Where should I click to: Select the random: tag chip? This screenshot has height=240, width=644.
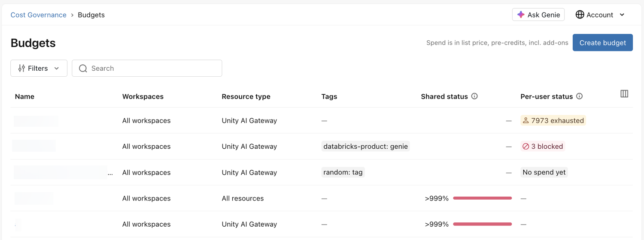pyautogui.click(x=343, y=172)
